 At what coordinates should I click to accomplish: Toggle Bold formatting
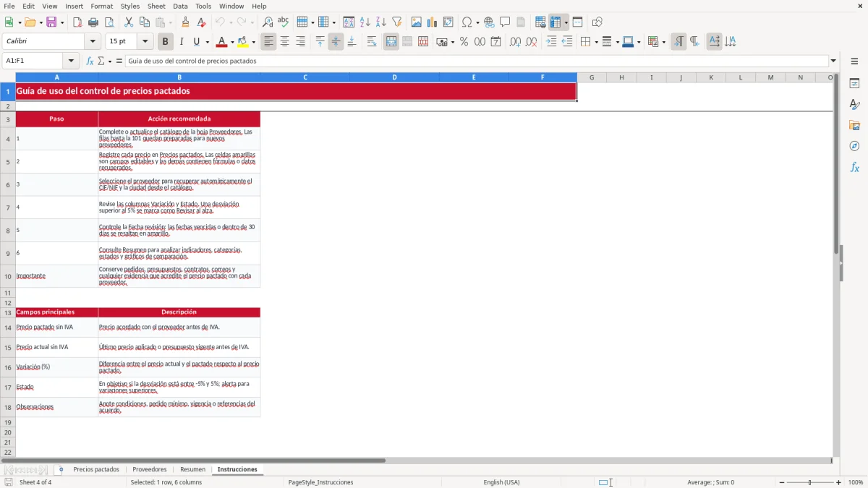tap(165, 42)
